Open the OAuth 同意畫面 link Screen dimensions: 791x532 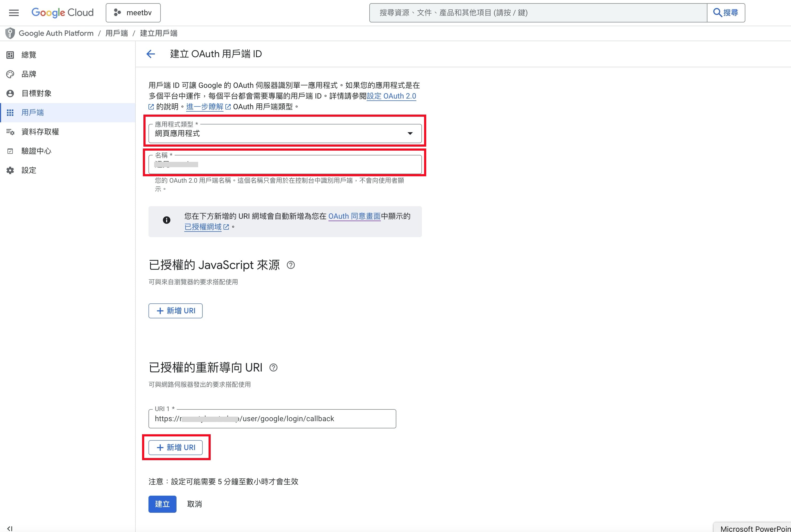(354, 216)
